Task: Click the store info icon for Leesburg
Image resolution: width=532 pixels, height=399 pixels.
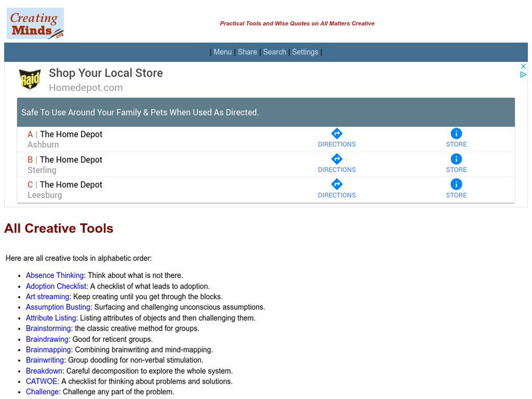Action: pyautogui.click(x=456, y=184)
